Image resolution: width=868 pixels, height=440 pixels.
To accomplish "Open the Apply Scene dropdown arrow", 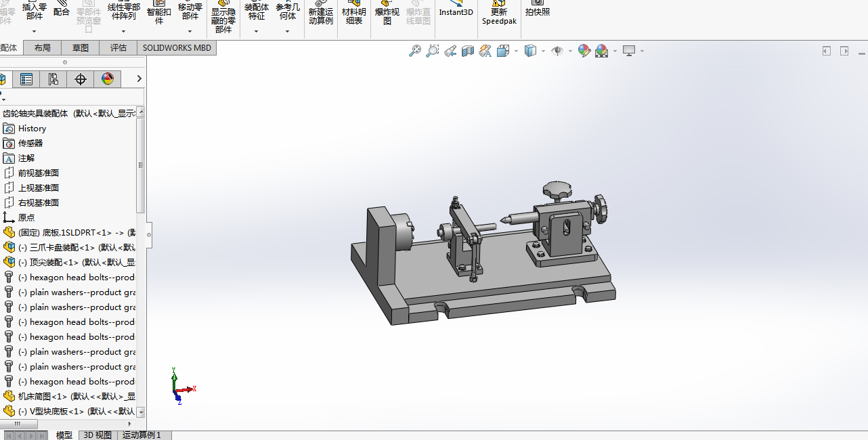I will click(615, 51).
